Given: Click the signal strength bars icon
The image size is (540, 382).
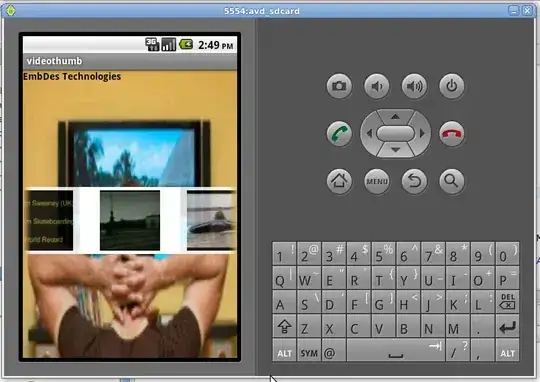Looking at the screenshot, I should click(169, 44).
